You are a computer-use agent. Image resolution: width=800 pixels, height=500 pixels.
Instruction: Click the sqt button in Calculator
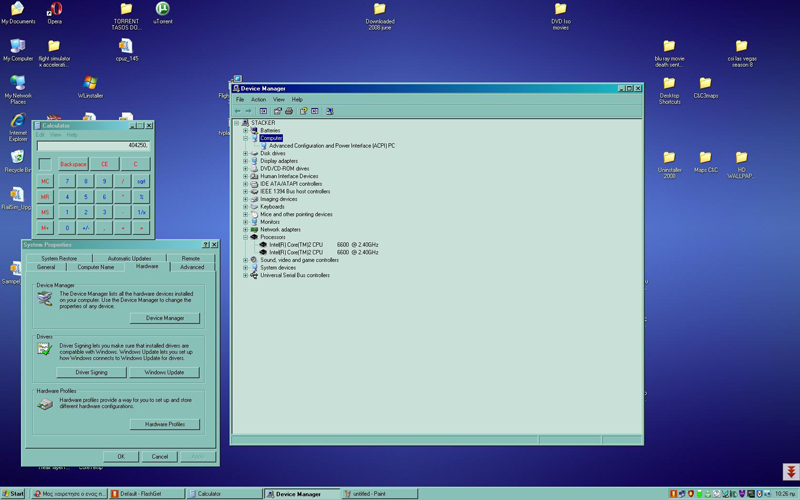coord(141,181)
